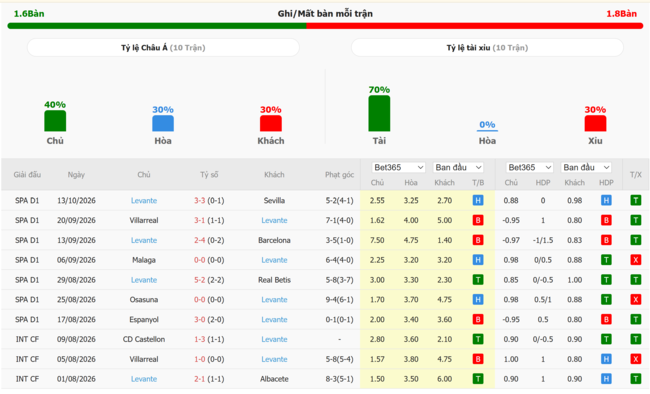Click odds 7.50 in Barcelona row
The width and height of the screenshot is (650, 394).
(x=377, y=241)
